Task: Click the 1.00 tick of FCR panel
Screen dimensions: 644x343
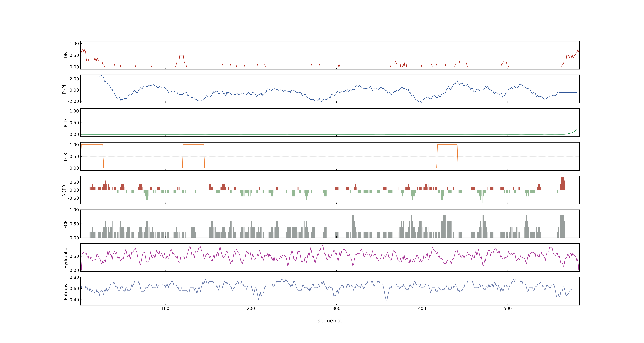Action: (x=74, y=210)
